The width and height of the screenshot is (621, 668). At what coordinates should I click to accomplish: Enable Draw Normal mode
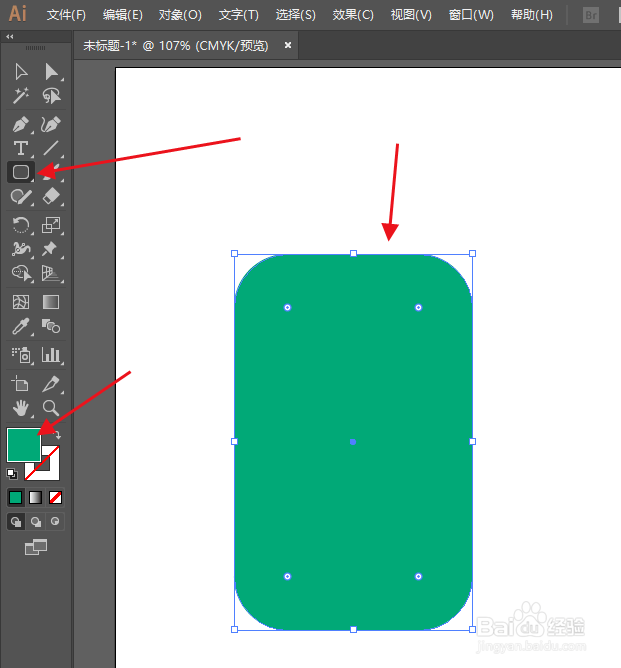tap(16, 521)
